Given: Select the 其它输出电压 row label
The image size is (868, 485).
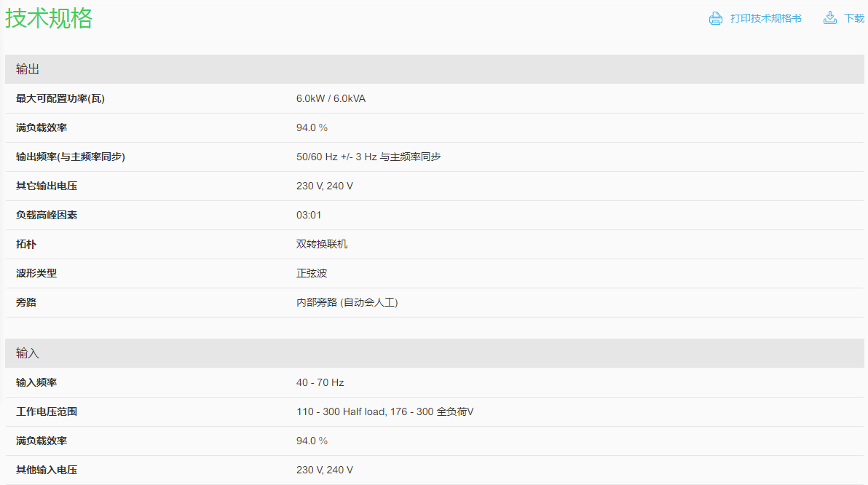Looking at the screenshot, I should pos(47,186).
